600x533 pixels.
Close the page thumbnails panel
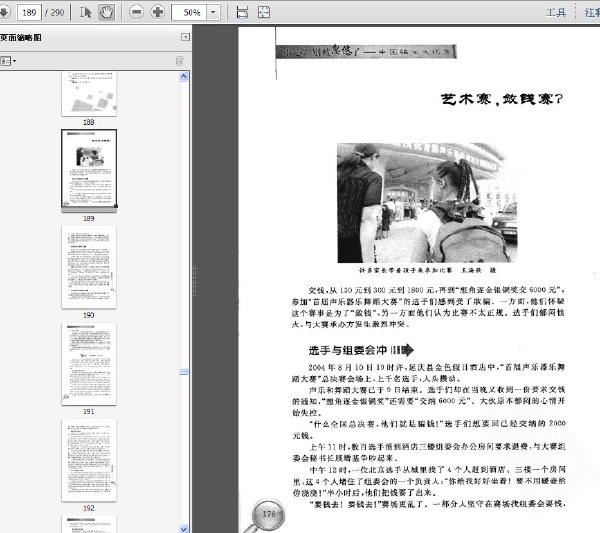pyautogui.click(x=185, y=37)
